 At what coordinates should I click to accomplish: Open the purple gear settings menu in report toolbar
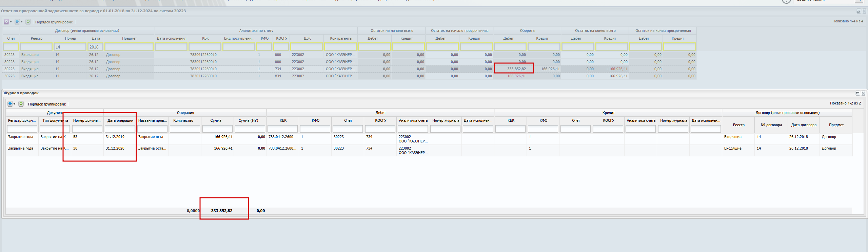(7, 22)
